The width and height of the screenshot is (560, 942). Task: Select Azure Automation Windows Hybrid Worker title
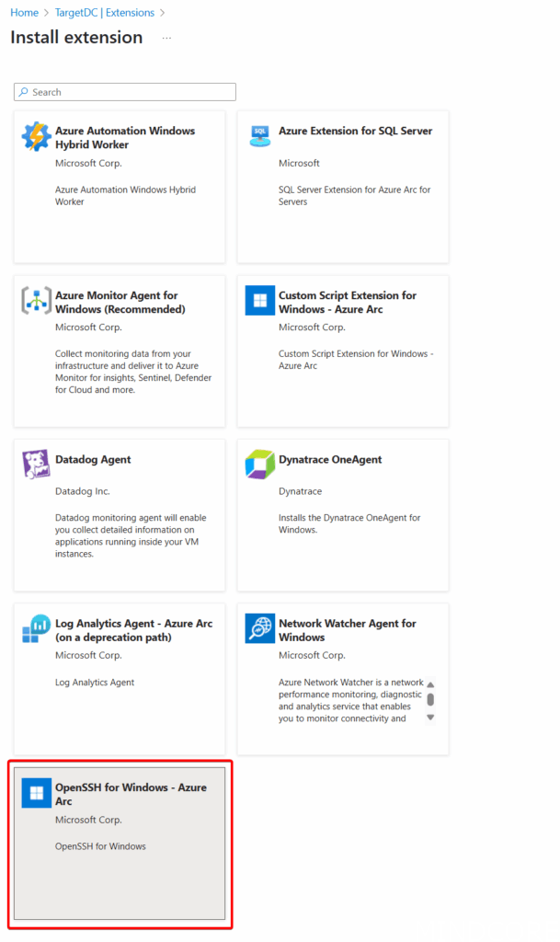point(125,138)
